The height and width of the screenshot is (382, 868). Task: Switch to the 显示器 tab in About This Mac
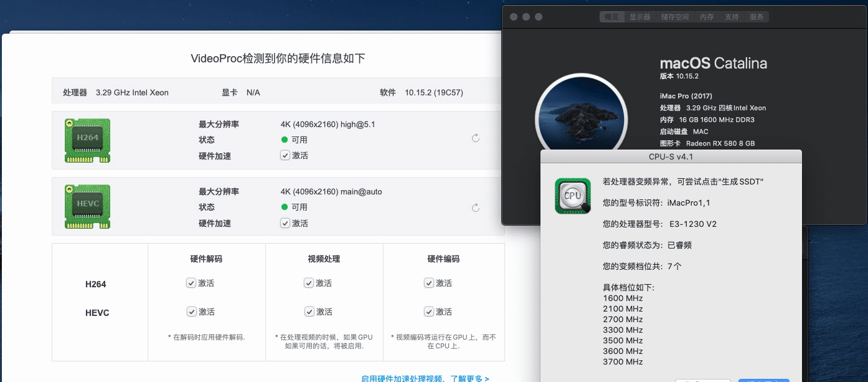(x=640, y=17)
